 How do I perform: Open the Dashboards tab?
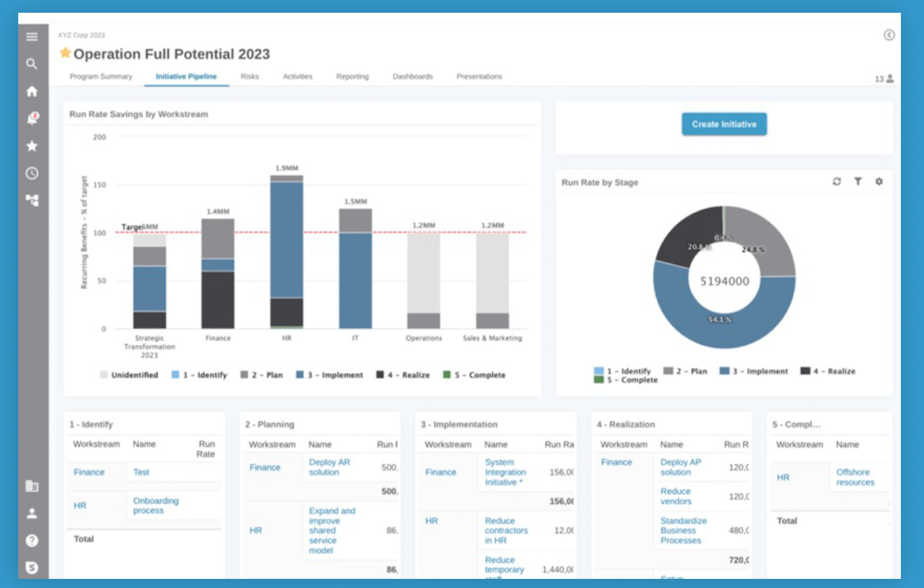(412, 77)
